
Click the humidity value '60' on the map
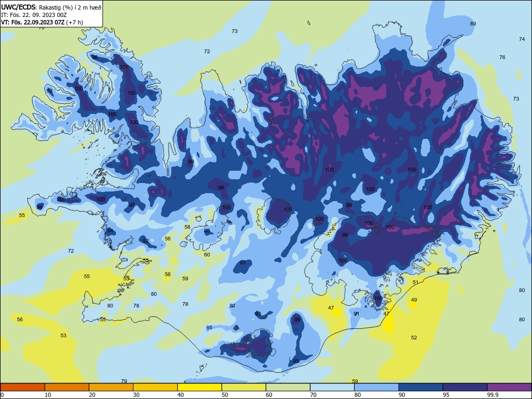pyautogui.click(x=207, y=254)
